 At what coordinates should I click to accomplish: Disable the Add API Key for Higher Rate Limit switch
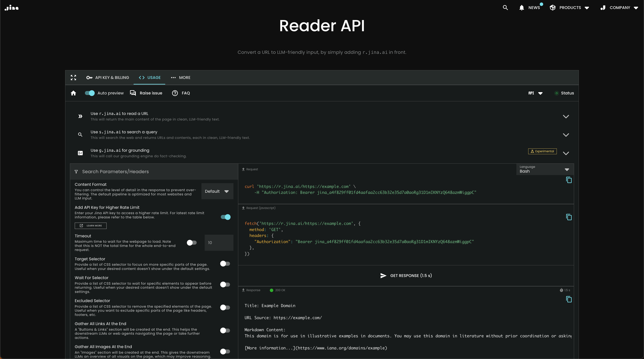click(226, 217)
